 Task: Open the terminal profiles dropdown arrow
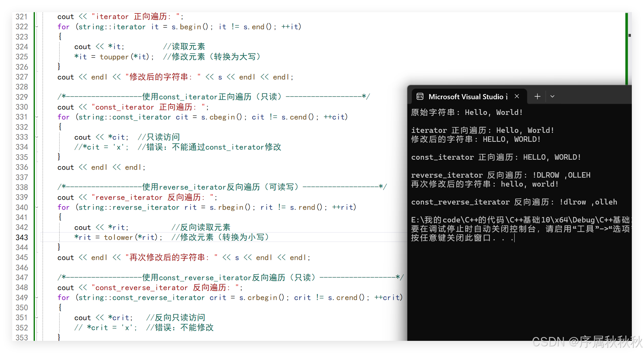tap(552, 96)
